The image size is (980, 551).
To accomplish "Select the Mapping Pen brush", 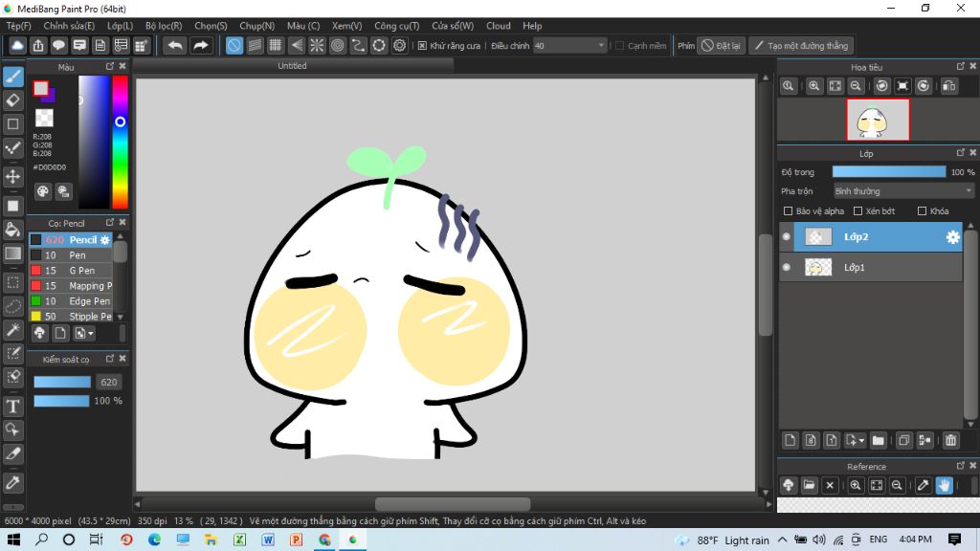I will [71, 285].
